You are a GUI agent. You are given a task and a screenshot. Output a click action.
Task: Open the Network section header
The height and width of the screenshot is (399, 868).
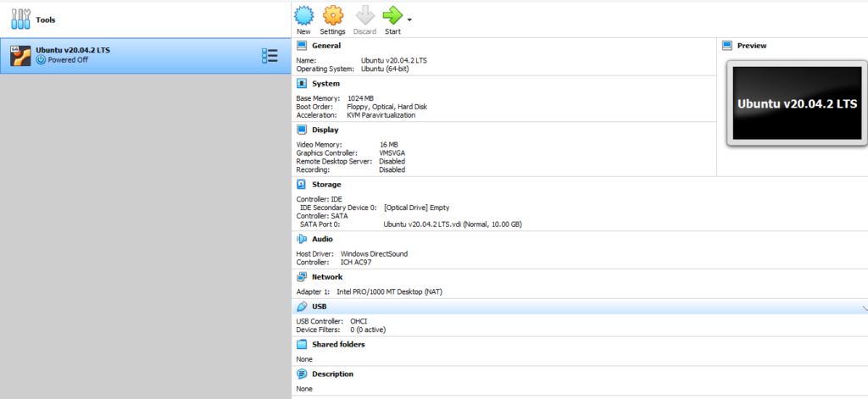pyautogui.click(x=326, y=277)
